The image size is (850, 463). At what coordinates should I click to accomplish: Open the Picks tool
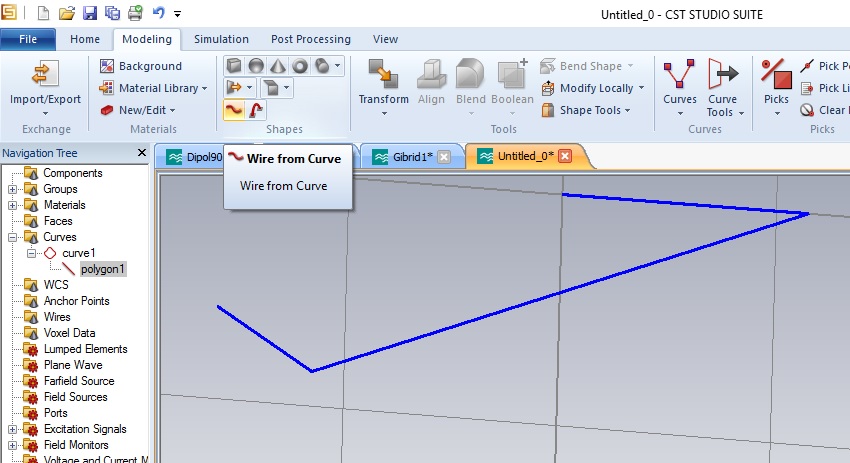[x=776, y=87]
